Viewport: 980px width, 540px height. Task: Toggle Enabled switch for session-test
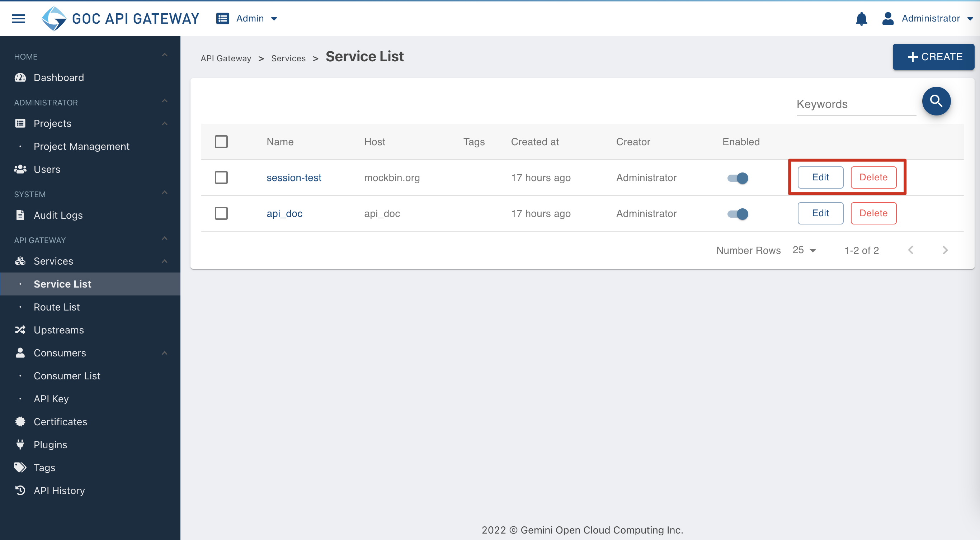pos(738,178)
